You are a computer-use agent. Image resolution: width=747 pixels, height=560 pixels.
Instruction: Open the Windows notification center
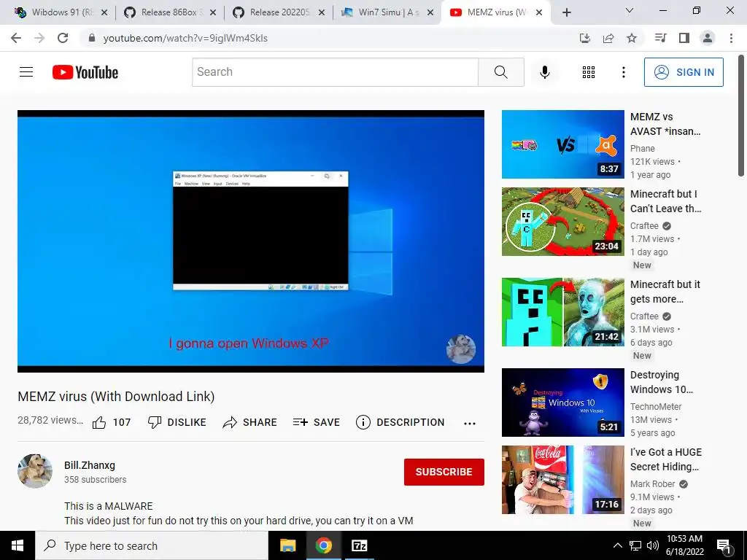[724, 546]
